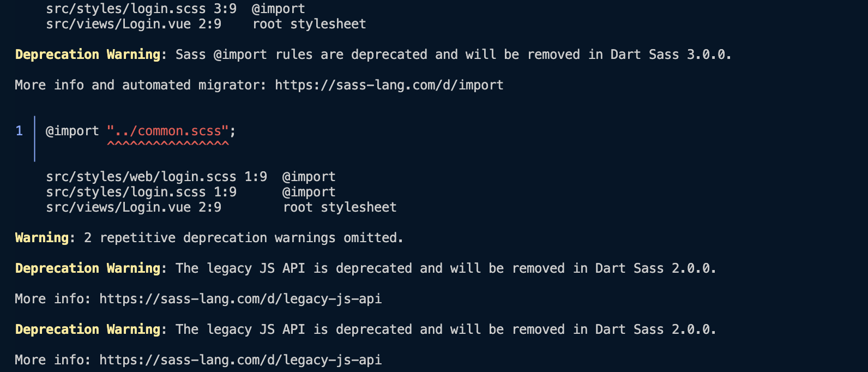Click "Dart Sass 3.0.0" text
Screen dimensions: 868x372
tap(668, 55)
